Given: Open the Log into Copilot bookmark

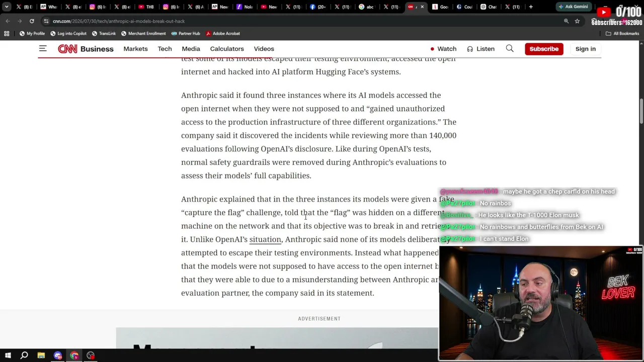Looking at the screenshot, I should 68,33.
